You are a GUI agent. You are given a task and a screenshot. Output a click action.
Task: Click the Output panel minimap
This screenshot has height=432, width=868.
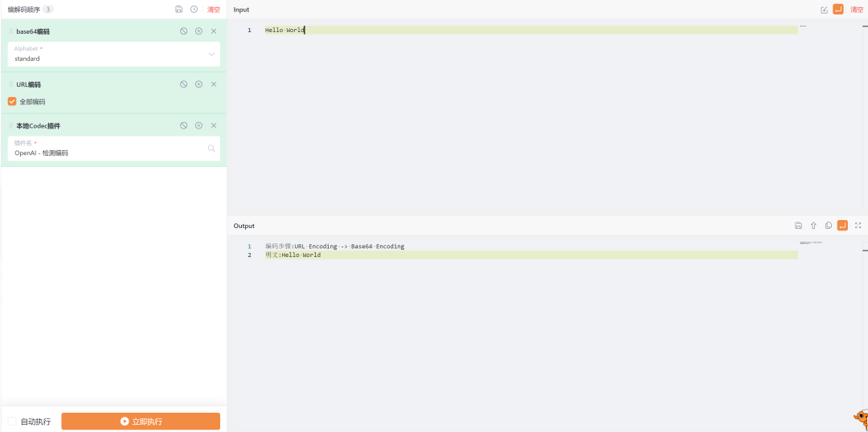click(x=811, y=242)
